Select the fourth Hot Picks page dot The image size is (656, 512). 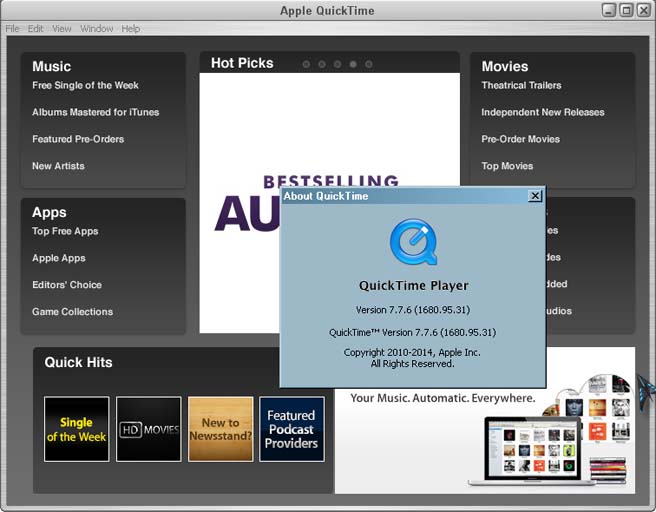(x=353, y=64)
